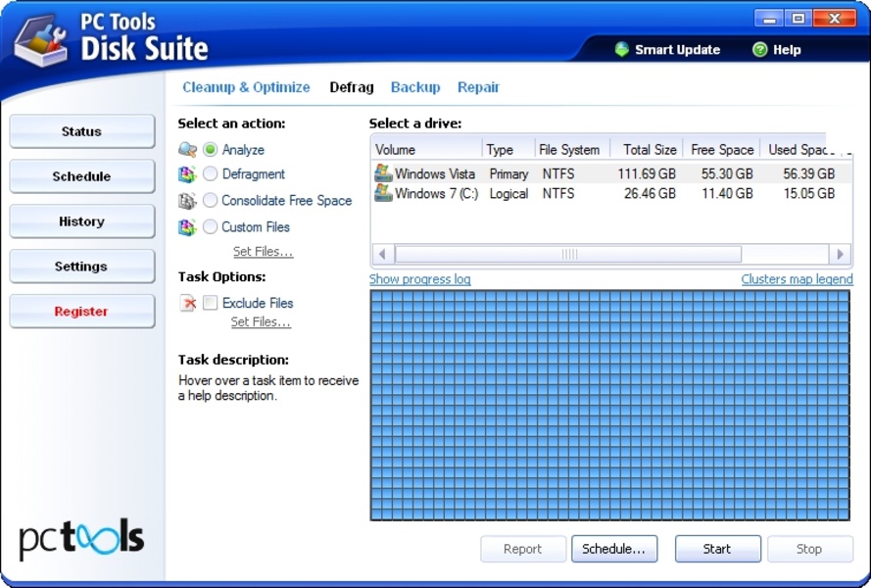The height and width of the screenshot is (588, 871).
Task: Sort drives by Volume column header
Action: pos(426,150)
